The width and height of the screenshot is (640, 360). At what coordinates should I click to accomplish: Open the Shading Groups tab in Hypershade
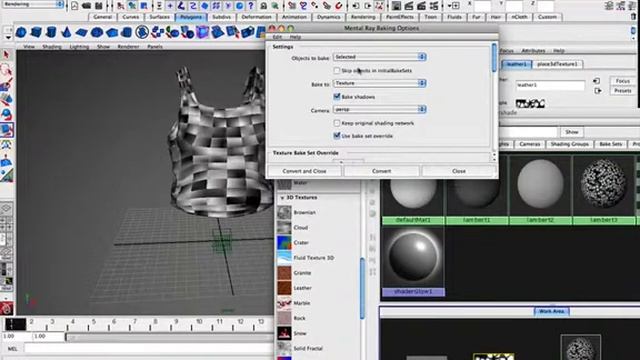pos(569,144)
